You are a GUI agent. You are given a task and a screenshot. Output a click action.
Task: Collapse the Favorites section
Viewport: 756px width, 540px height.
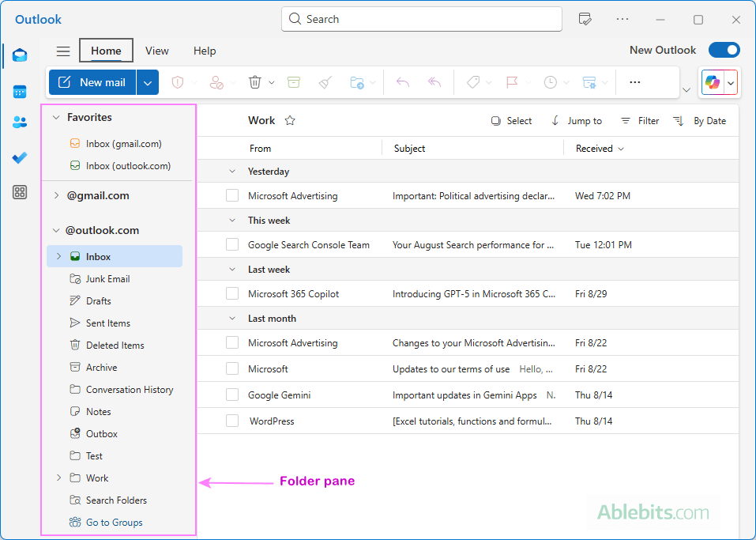56,117
